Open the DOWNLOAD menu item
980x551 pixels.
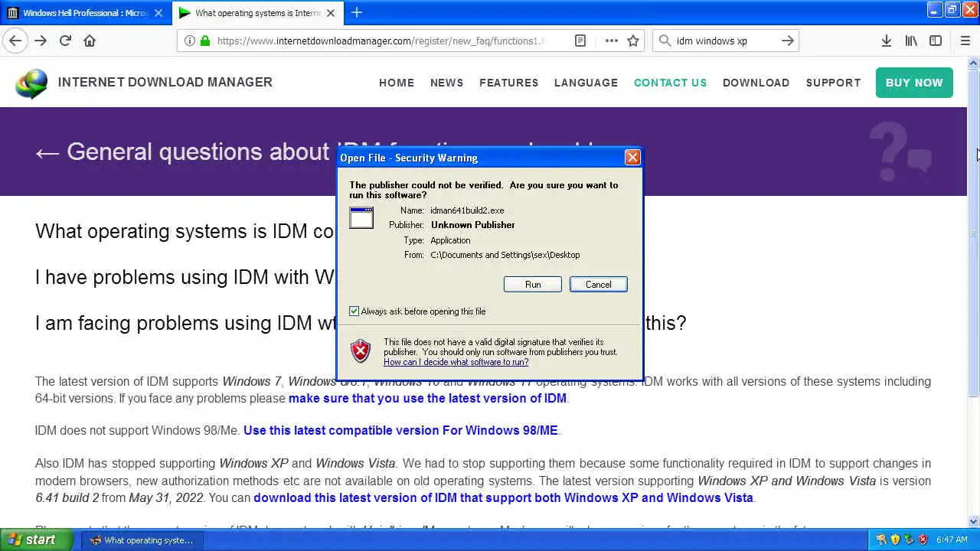pos(756,83)
